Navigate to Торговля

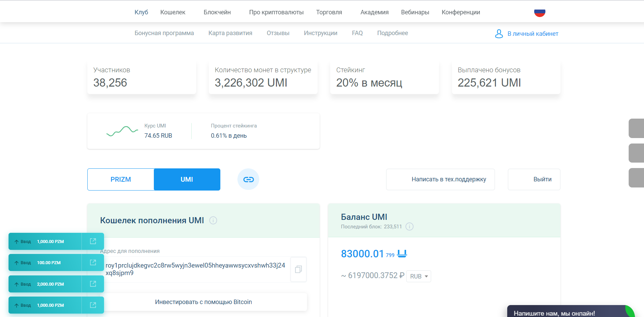(329, 12)
